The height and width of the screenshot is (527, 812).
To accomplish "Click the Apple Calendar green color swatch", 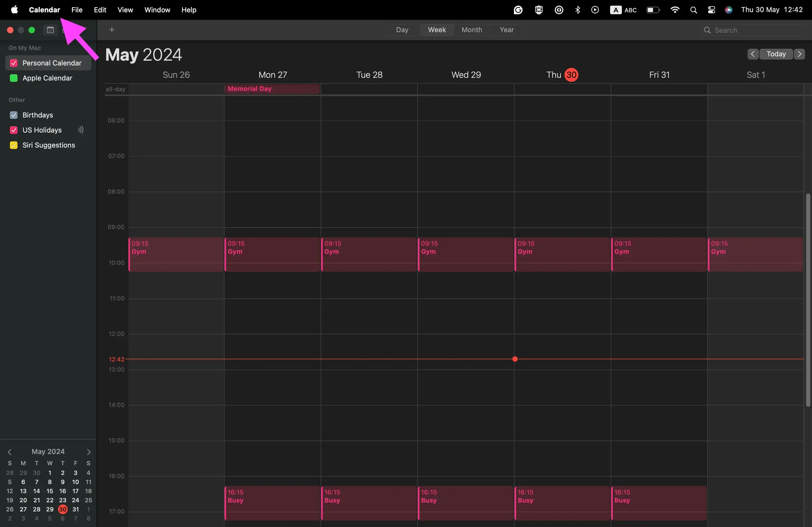I will (x=13, y=78).
